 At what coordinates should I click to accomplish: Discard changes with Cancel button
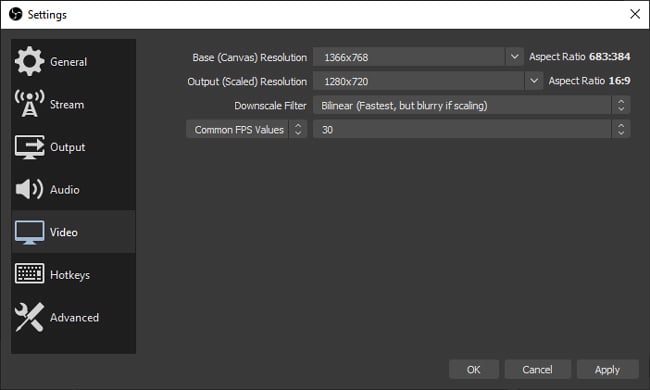pyautogui.click(x=538, y=369)
